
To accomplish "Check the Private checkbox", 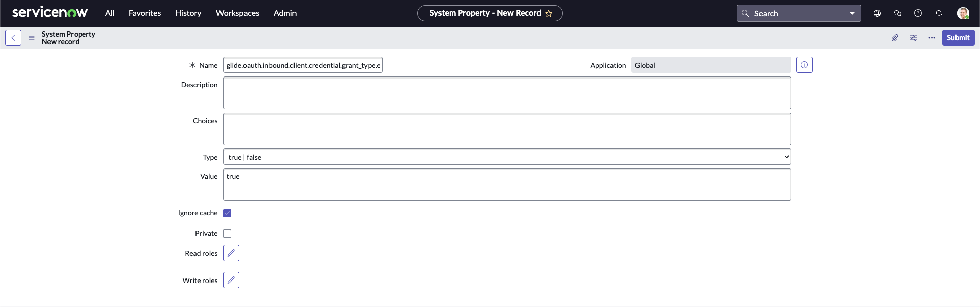I will click(x=227, y=234).
